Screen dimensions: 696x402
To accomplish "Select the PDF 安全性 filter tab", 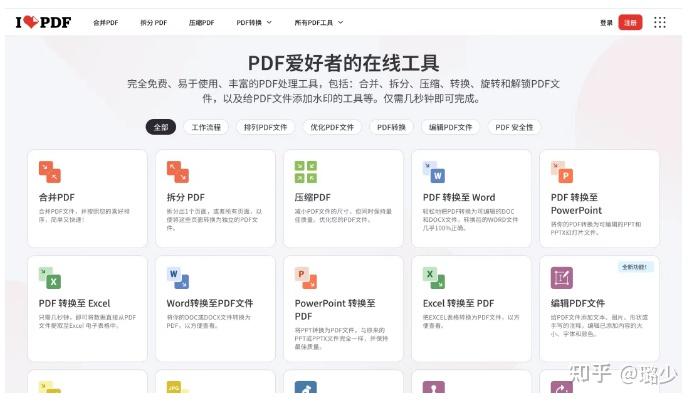I will [x=514, y=127].
